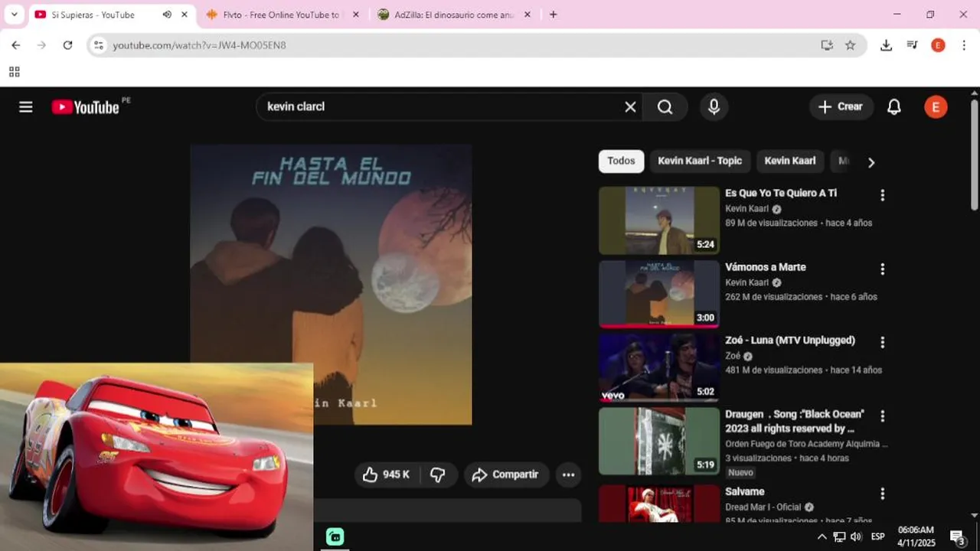Viewport: 980px width, 551px height.
Task: Go back in browser history
Action: [x=15, y=45]
